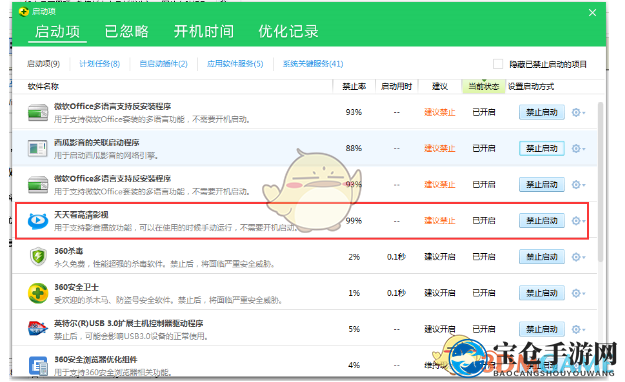Click the 西瓜影音 program icon

38,148
